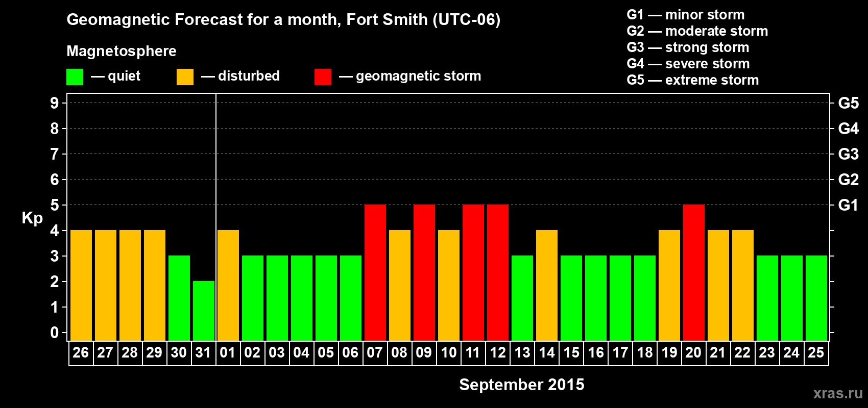The image size is (868, 408).
Task: Click the 'September 2015' month label
Action: [522, 385]
